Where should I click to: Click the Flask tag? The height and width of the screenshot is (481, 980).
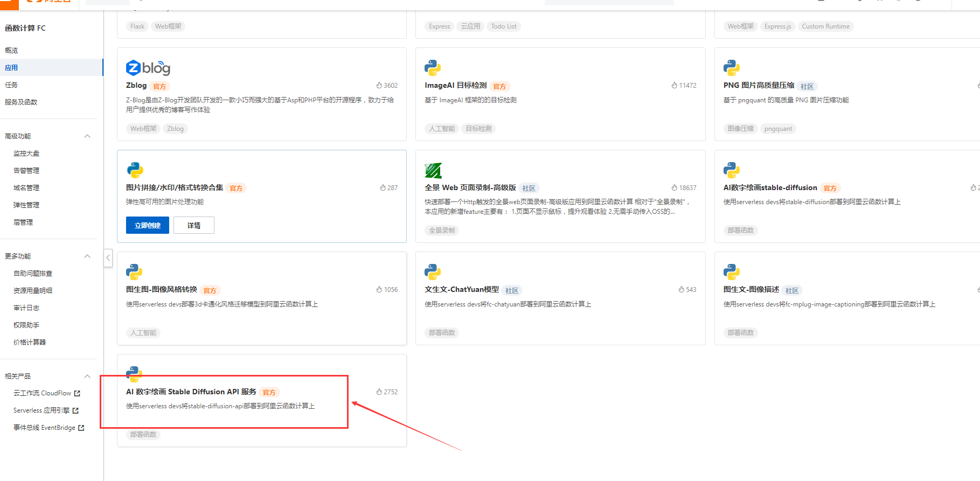tap(137, 26)
